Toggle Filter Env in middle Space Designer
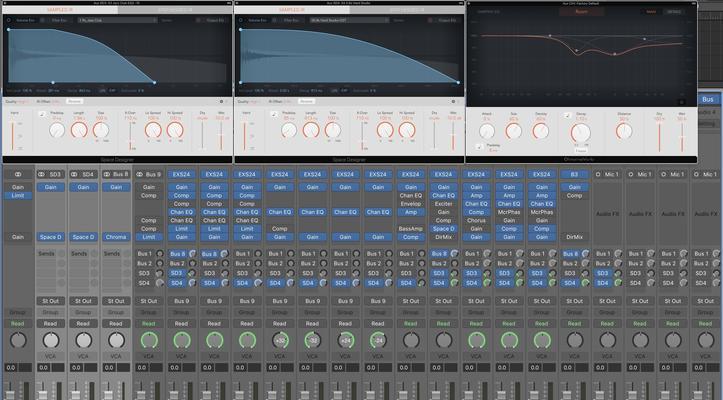 coord(291,20)
